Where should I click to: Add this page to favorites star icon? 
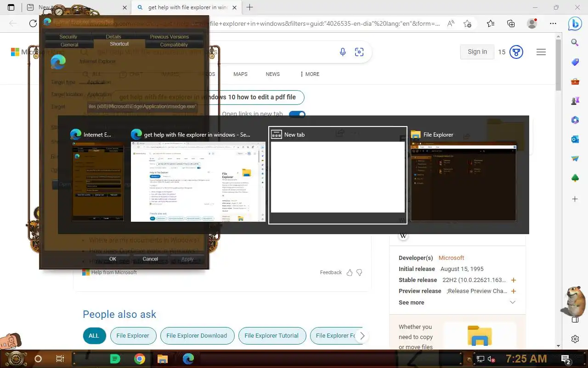(x=467, y=23)
